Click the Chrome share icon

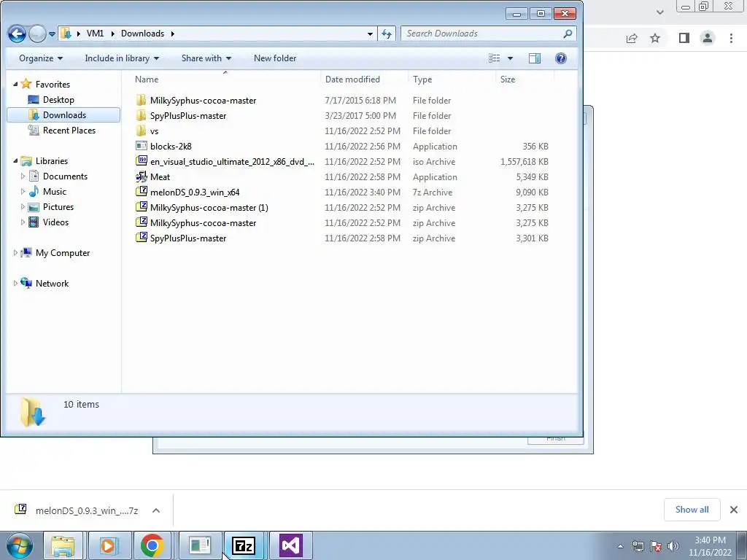632,38
